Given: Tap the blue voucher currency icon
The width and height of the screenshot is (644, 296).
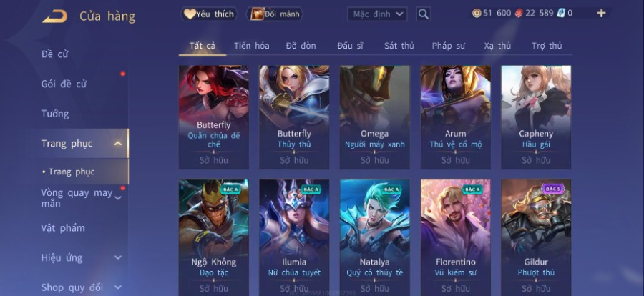Looking at the screenshot, I should click(x=561, y=13).
